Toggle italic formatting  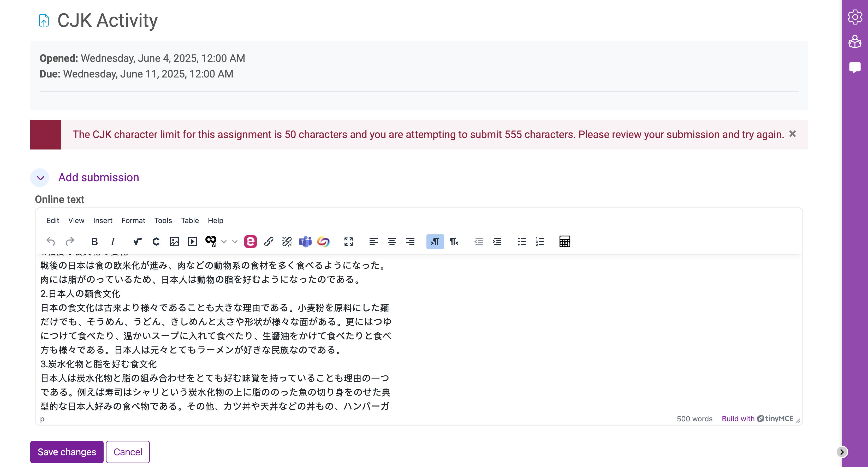pyautogui.click(x=113, y=241)
